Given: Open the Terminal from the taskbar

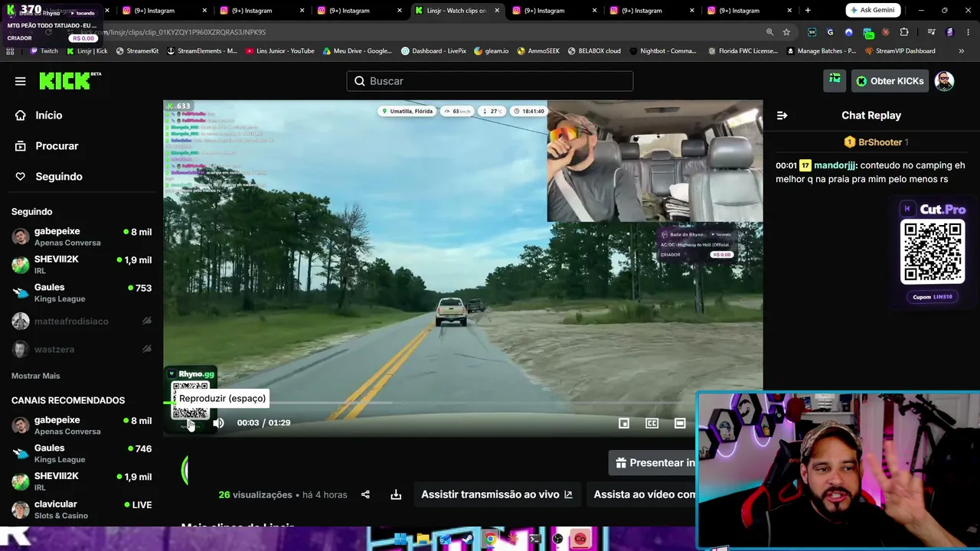Looking at the screenshot, I should [x=535, y=540].
